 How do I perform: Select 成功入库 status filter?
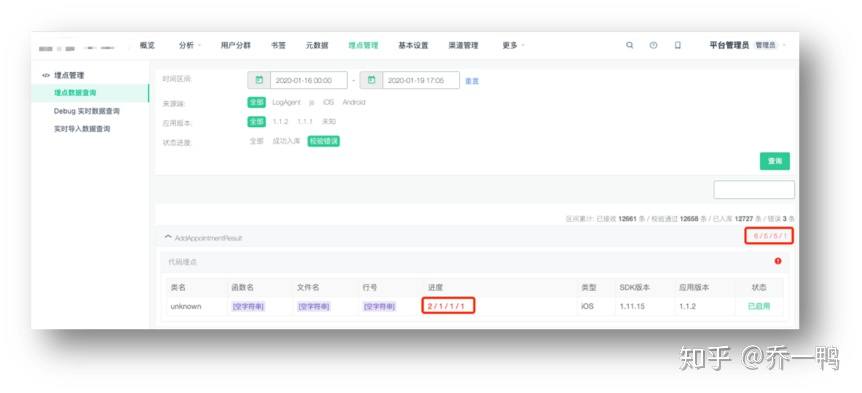(286, 141)
